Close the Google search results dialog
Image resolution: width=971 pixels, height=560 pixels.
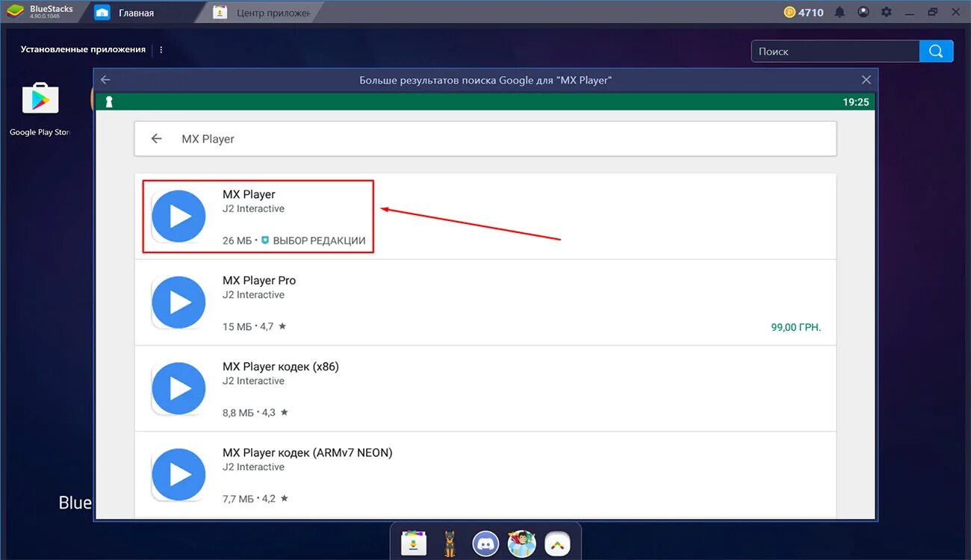[866, 80]
